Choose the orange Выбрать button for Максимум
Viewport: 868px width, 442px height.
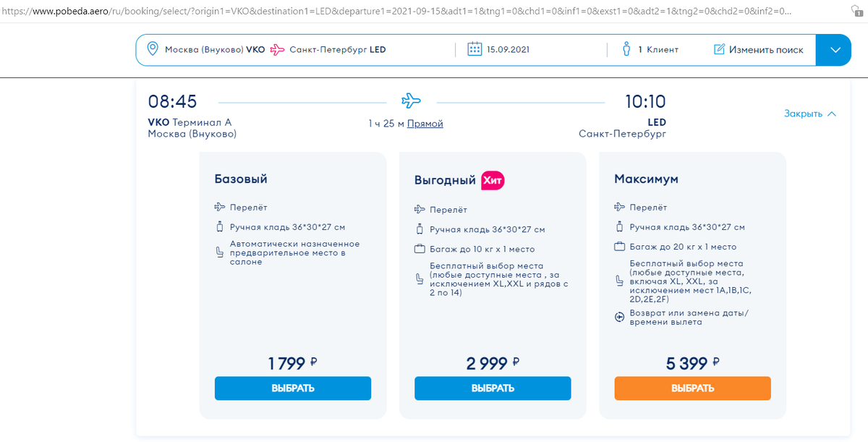pyautogui.click(x=692, y=388)
